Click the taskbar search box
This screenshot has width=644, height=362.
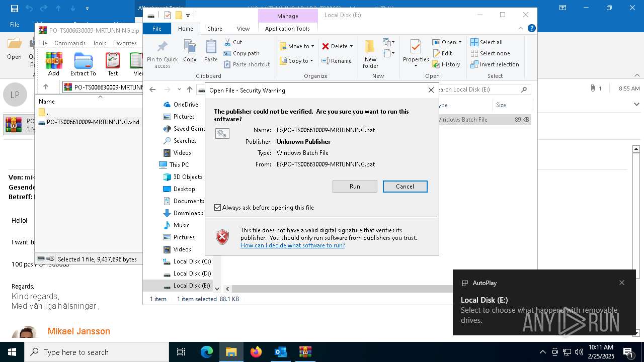click(97, 352)
